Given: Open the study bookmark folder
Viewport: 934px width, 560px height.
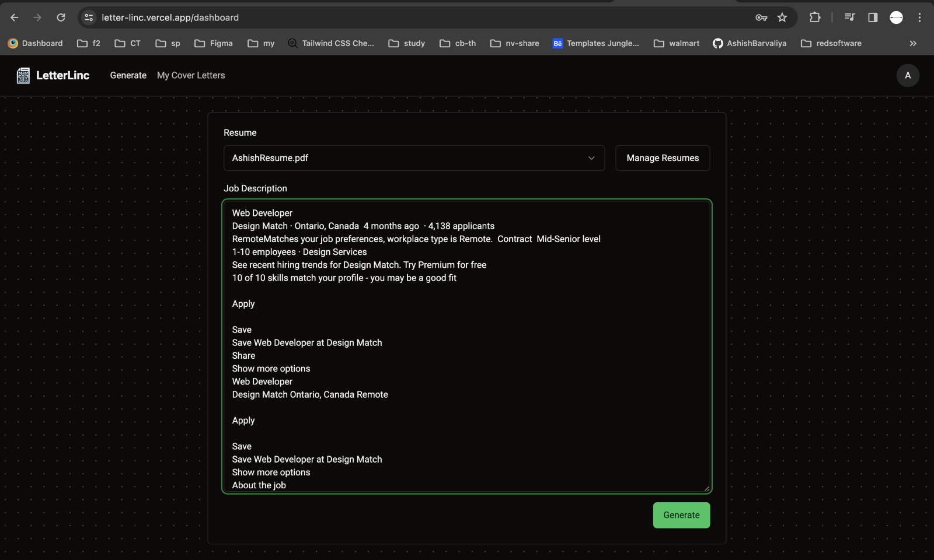Looking at the screenshot, I should click(407, 43).
